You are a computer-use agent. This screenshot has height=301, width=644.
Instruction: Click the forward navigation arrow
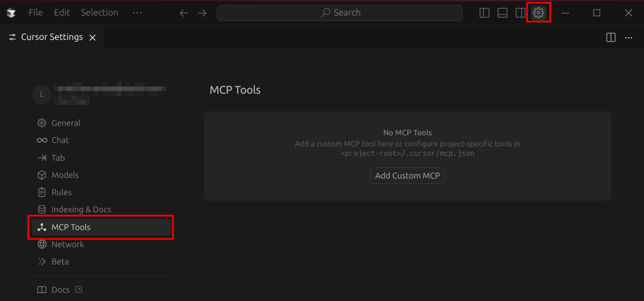[202, 13]
